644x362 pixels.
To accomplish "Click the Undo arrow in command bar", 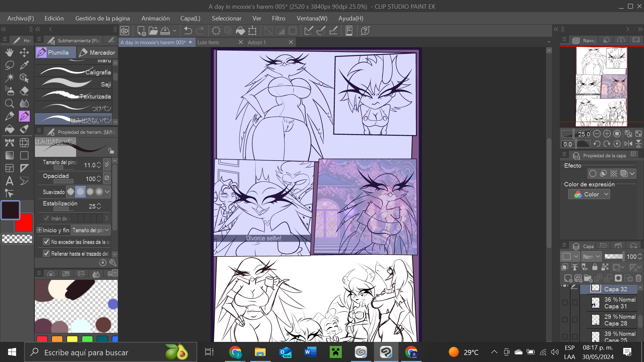I will click(x=188, y=31).
